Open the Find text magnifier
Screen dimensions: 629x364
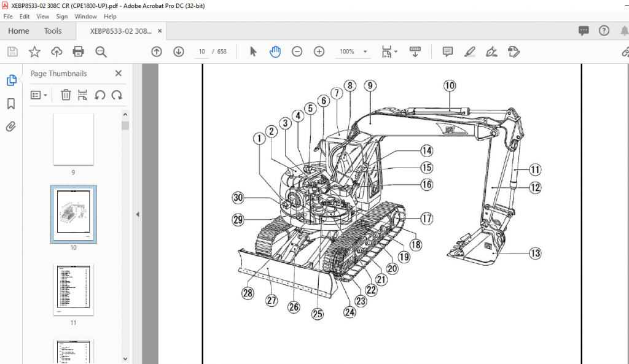pyautogui.click(x=101, y=52)
